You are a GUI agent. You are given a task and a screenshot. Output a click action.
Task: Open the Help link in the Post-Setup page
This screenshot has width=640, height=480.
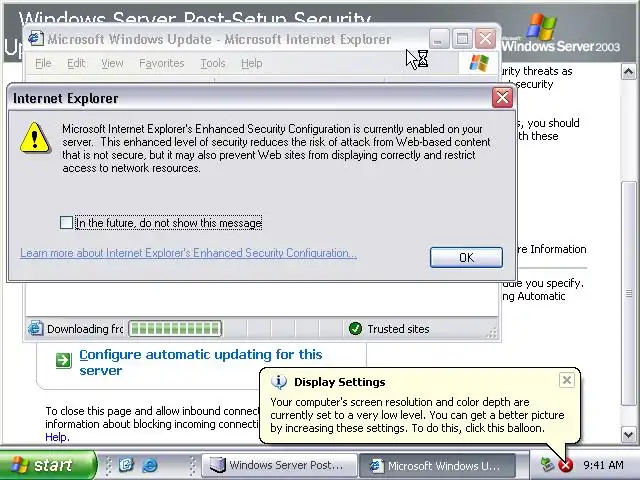tap(57, 437)
